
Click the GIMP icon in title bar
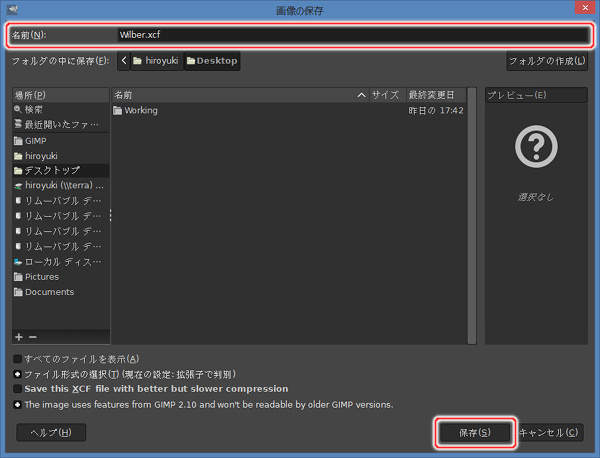pos(13,9)
